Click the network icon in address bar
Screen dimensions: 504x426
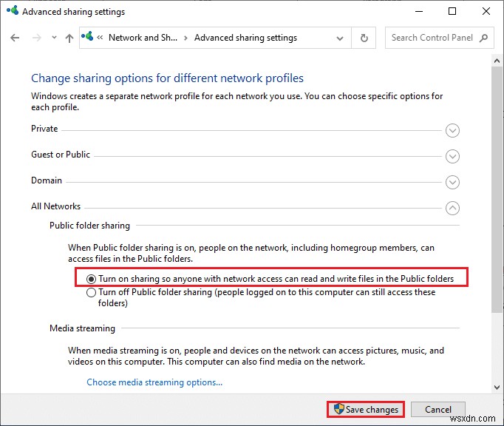tap(87, 36)
